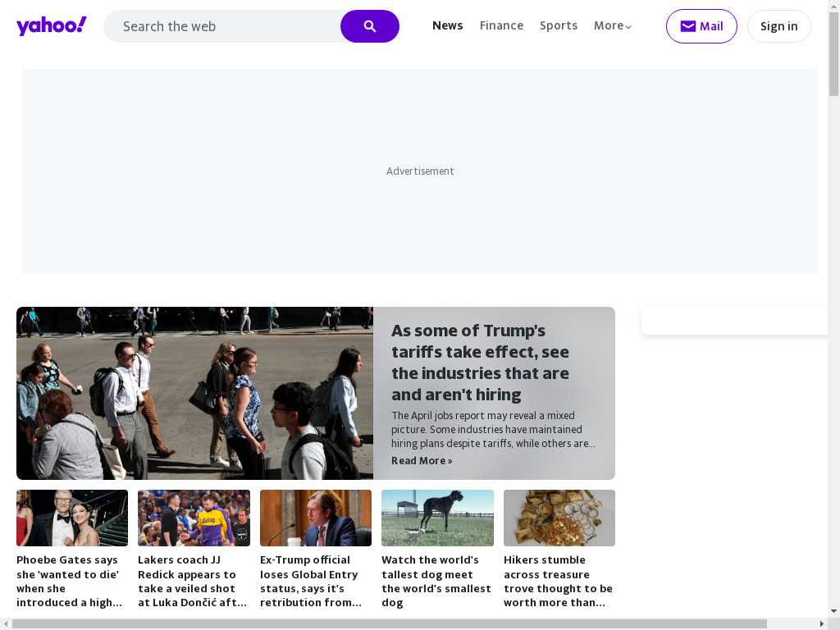Open the Phoebe Gates story thumbnail
840x630 pixels.
pos(72,518)
